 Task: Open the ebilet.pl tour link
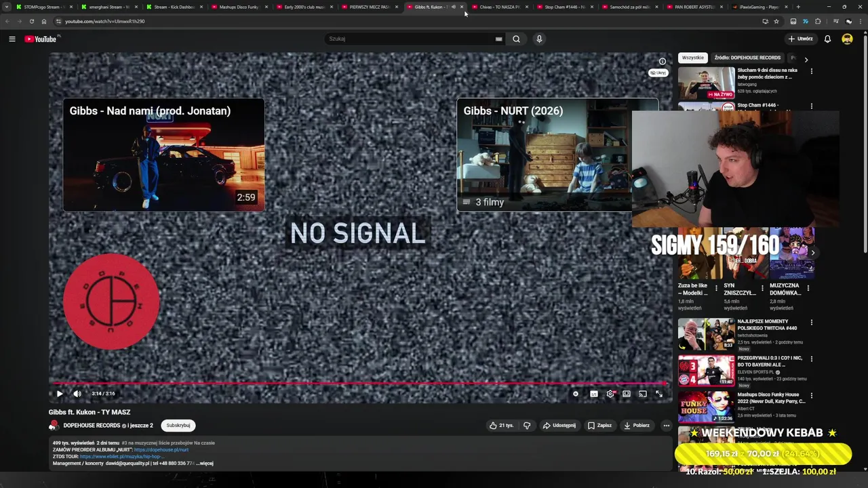point(121,457)
